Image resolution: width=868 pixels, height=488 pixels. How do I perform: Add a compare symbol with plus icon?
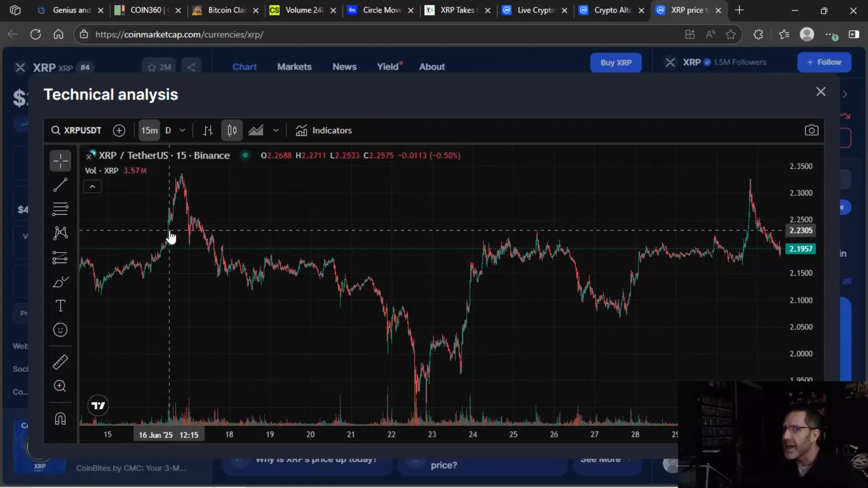click(x=119, y=131)
